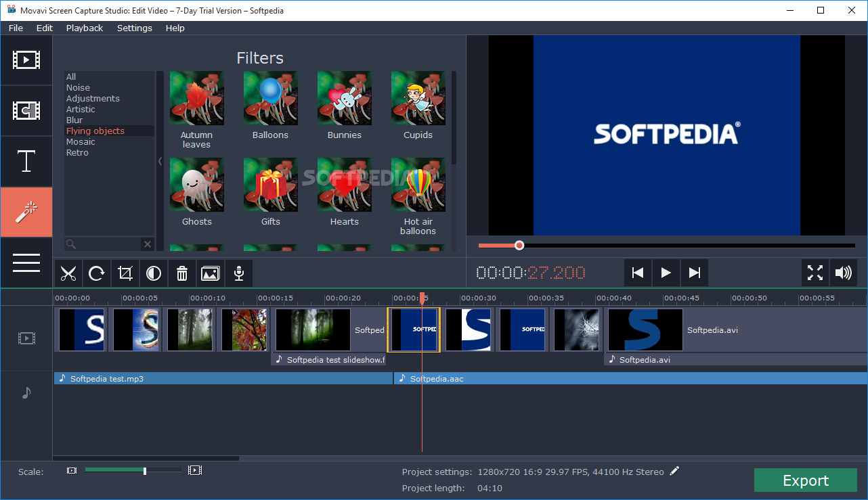Mute the preview volume speaker

pos(844,273)
